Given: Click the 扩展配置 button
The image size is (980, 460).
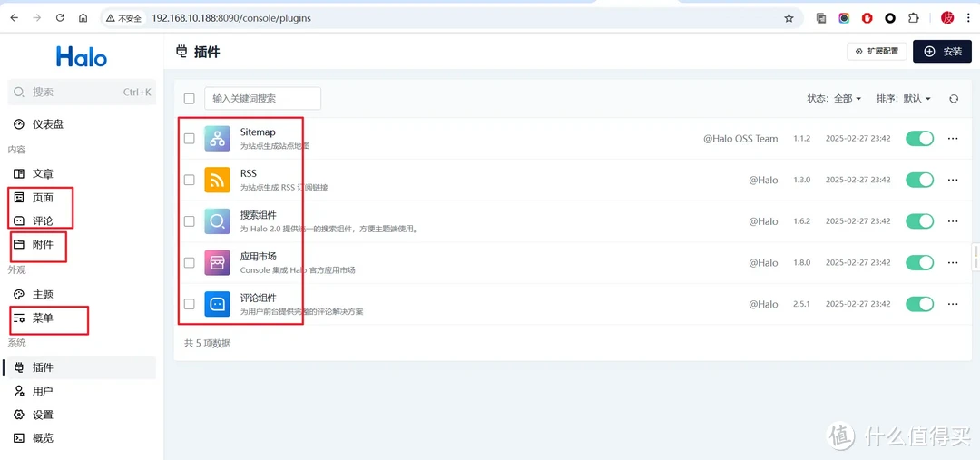Looking at the screenshot, I should point(877,52).
